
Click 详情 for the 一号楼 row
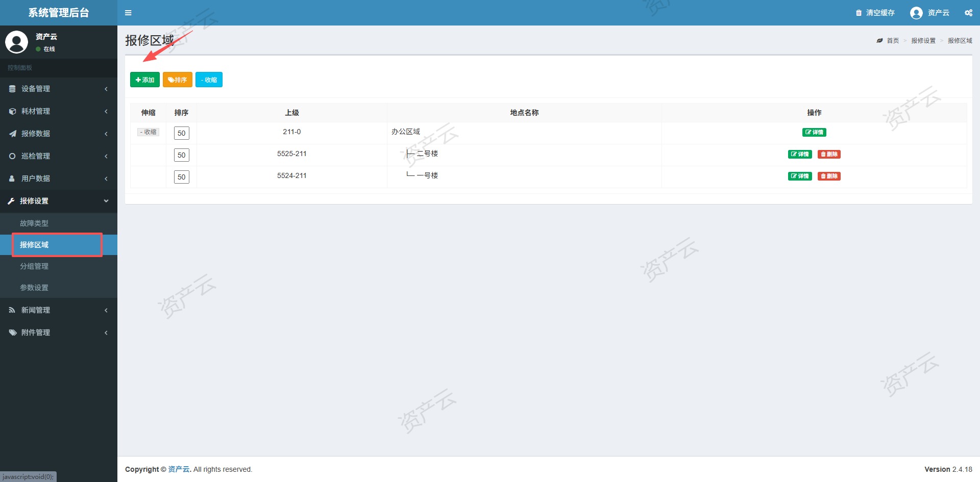click(x=800, y=176)
